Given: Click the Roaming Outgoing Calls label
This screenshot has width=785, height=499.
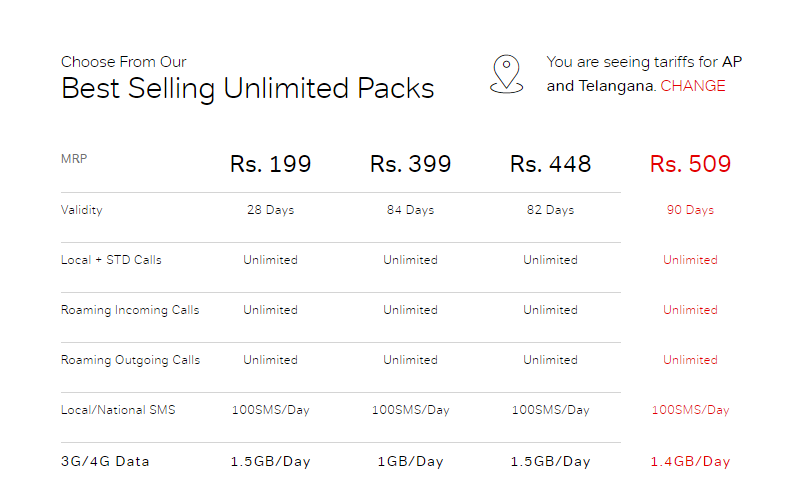Looking at the screenshot, I should (x=130, y=360).
